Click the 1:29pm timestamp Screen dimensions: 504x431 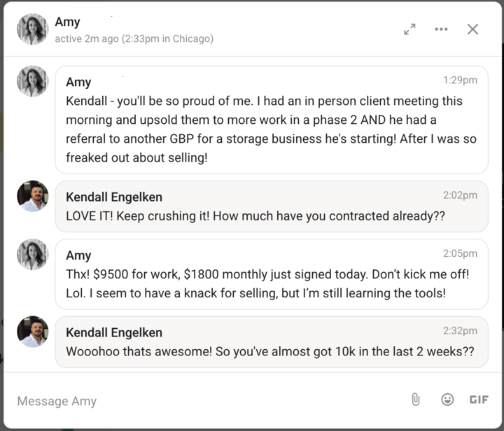point(460,80)
